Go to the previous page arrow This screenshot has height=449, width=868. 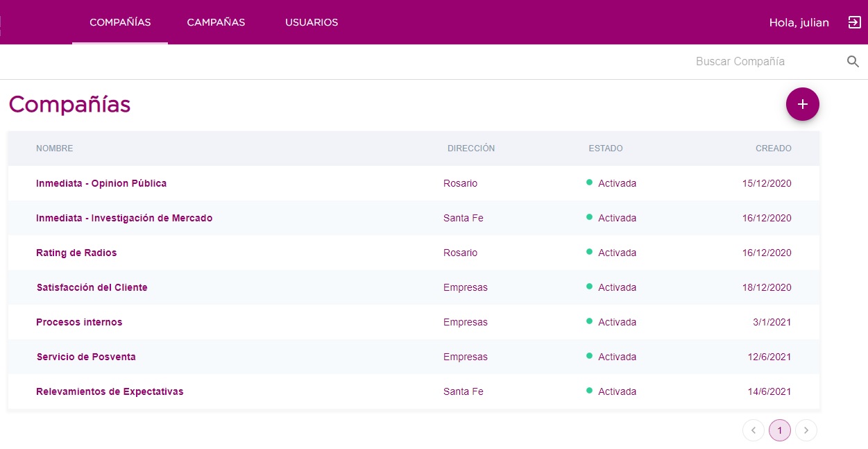(753, 430)
